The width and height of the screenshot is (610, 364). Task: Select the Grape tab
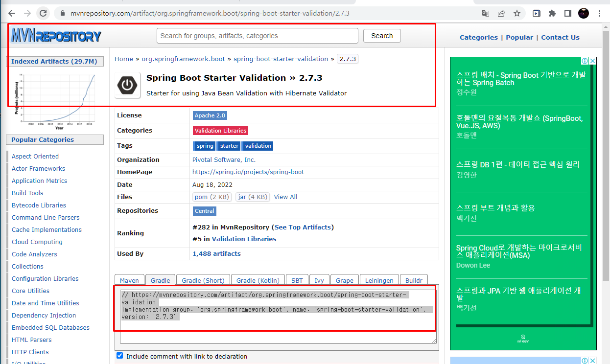coord(345,280)
